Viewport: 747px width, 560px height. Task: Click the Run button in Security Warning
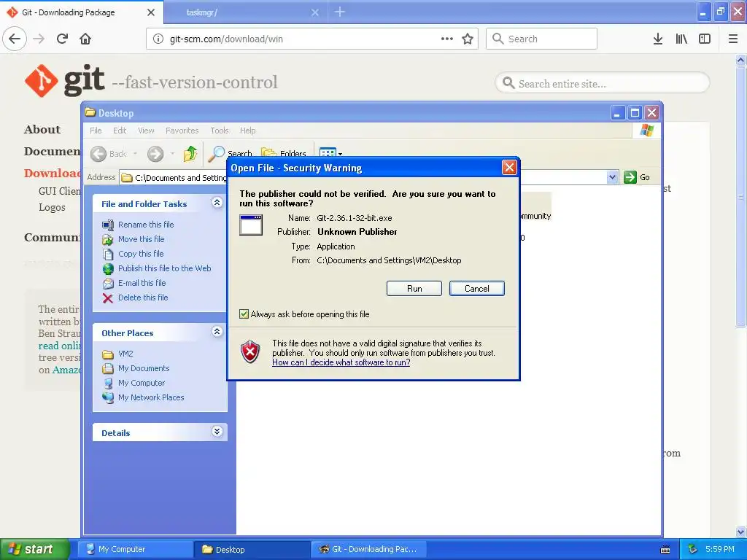point(414,289)
